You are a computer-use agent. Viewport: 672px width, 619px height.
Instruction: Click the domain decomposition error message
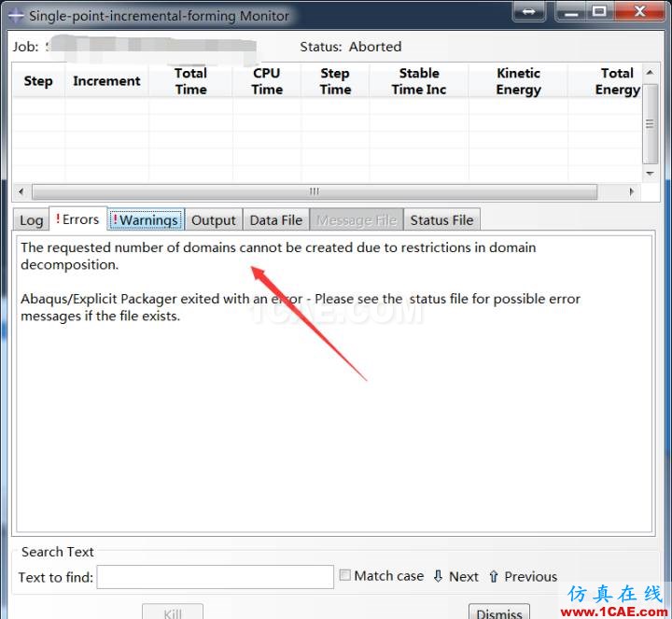point(278,256)
